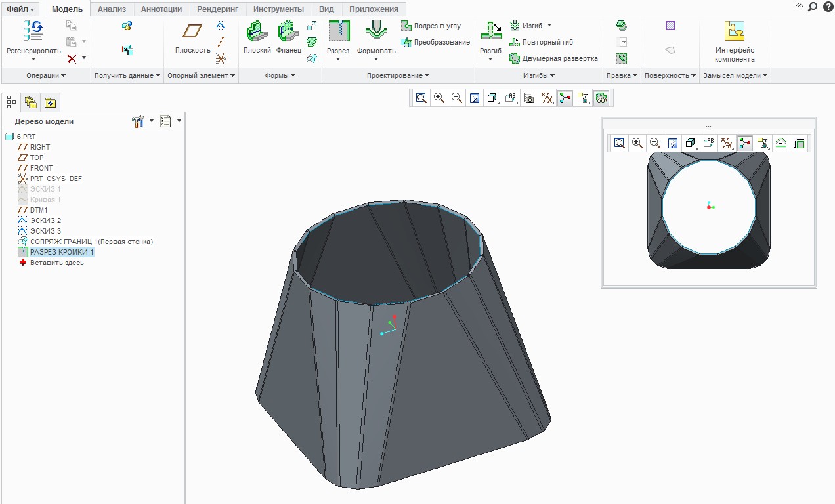The height and width of the screenshot is (504, 835).
Task: Expand the Изгибы group dropdown
Action: pos(539,76)
